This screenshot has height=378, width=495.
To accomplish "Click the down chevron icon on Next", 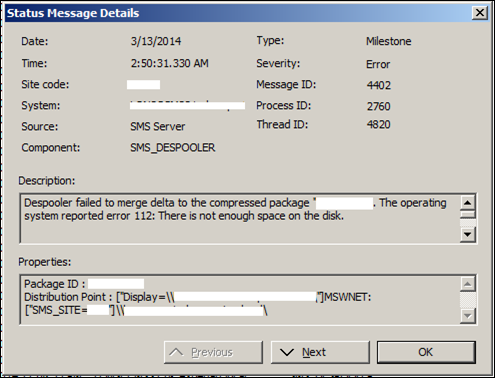I will [x=287, y=352].
